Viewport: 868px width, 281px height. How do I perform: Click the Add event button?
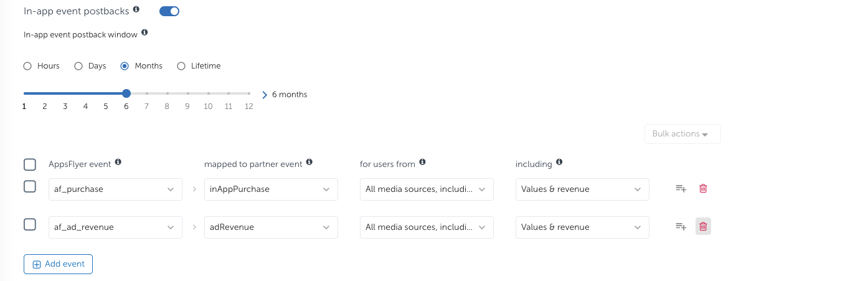point(58,264)
